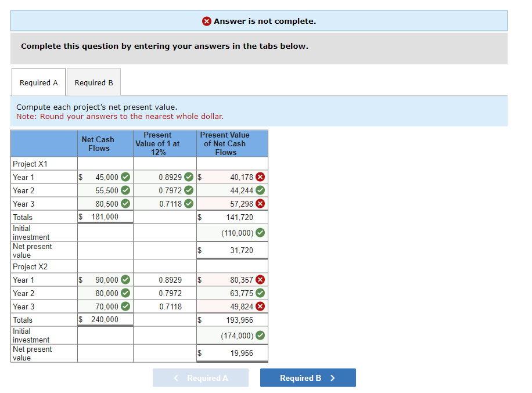Click red X next to 49,824
Screen dimensions: 532x393
pyautogui.click(x=260, y=307)
